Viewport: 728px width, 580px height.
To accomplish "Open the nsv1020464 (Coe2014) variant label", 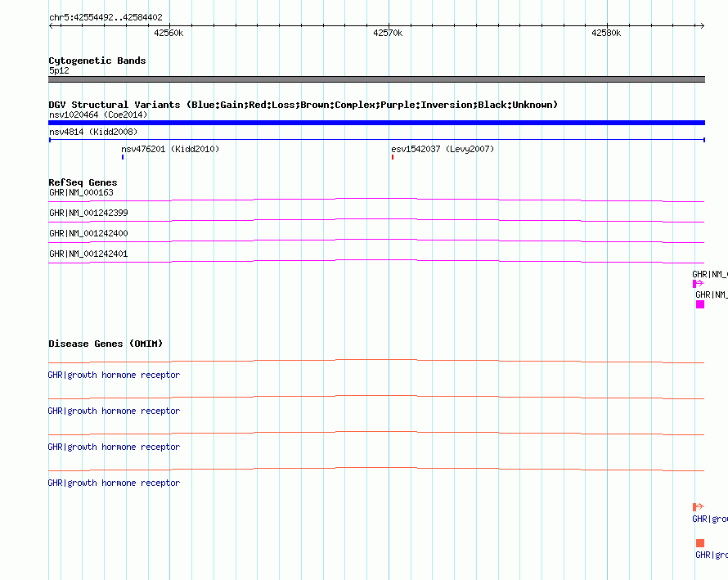I will (x=98, y=115).
